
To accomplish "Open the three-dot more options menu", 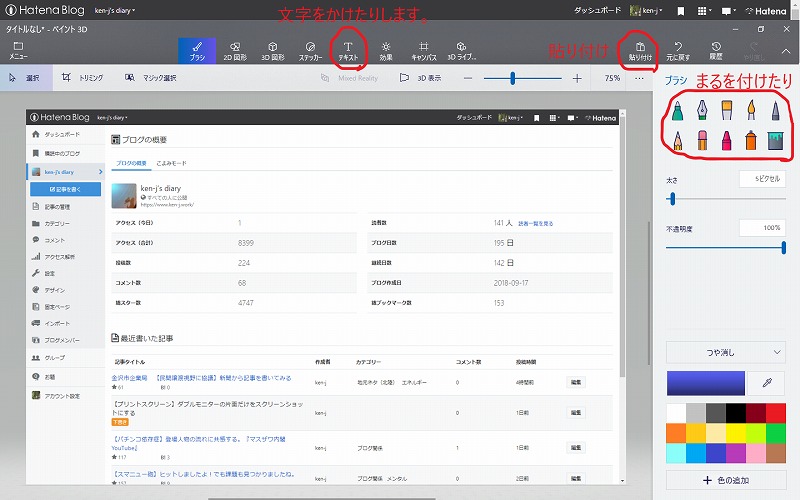I will (639, 78).
